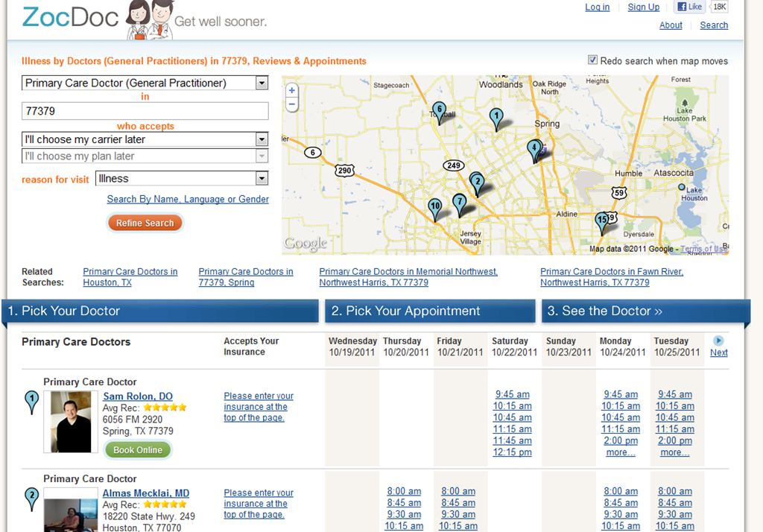
Task: Open the Search link in header
Action: [714, 25]
